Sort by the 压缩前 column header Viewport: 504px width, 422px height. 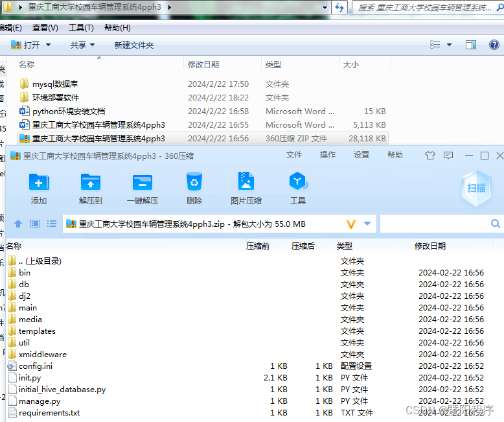258,246
